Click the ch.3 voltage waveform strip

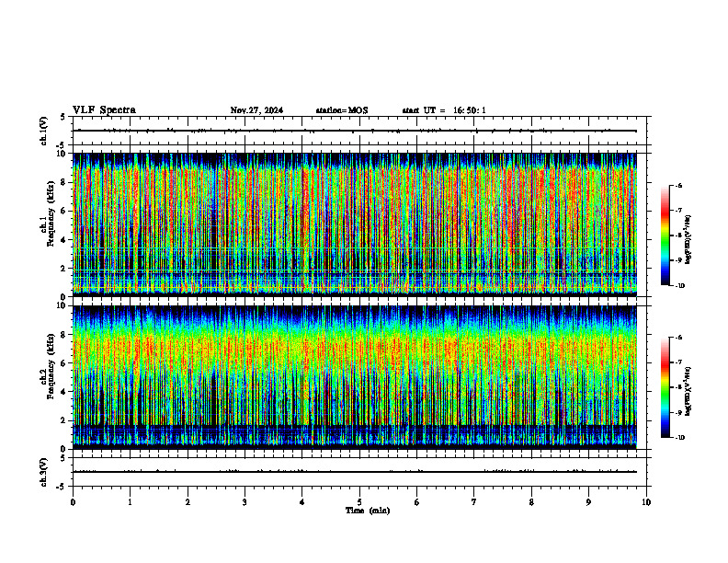tap(359, 472)
